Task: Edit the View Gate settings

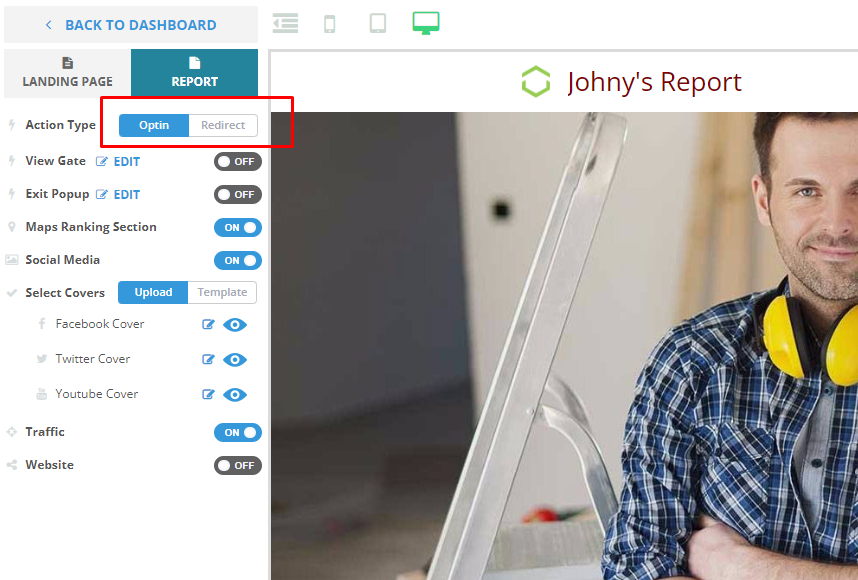Action: click(x=118, y=161)
